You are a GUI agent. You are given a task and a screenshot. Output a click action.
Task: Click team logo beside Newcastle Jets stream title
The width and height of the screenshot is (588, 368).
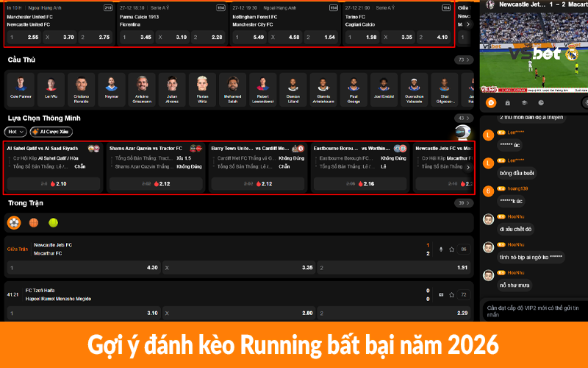pos(490,4)
